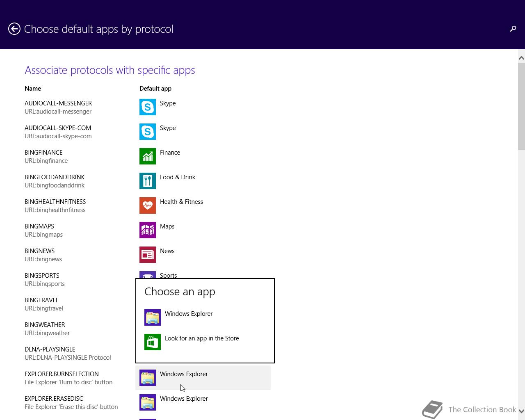Go back using the circled arrow
The height and width of the screenshot is (420, 525).
[x=14, y=29]
